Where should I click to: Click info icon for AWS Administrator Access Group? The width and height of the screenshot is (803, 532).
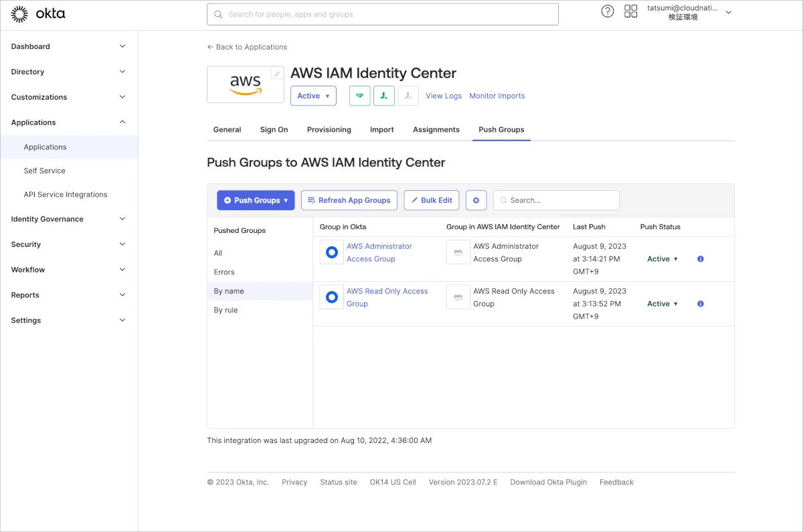pos(701,259)
